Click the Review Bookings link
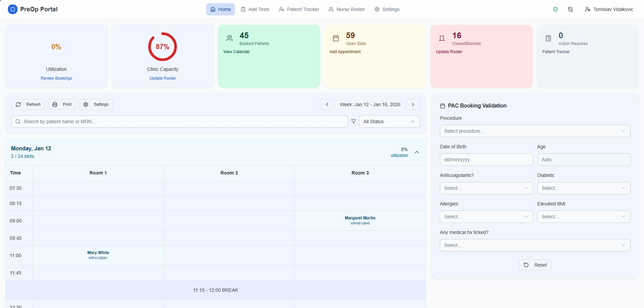 point(56,78)
